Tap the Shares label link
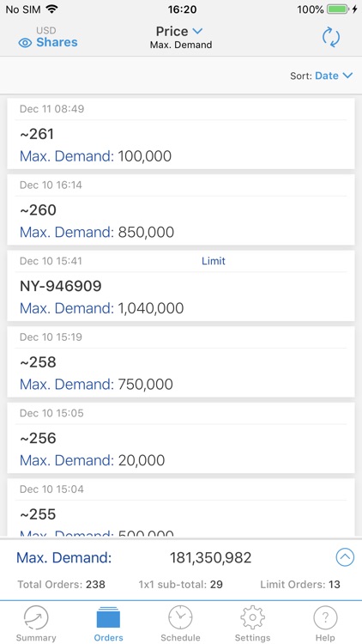Image resolution: width=362 pixels, height=644 pixels. tap(57, 42)
